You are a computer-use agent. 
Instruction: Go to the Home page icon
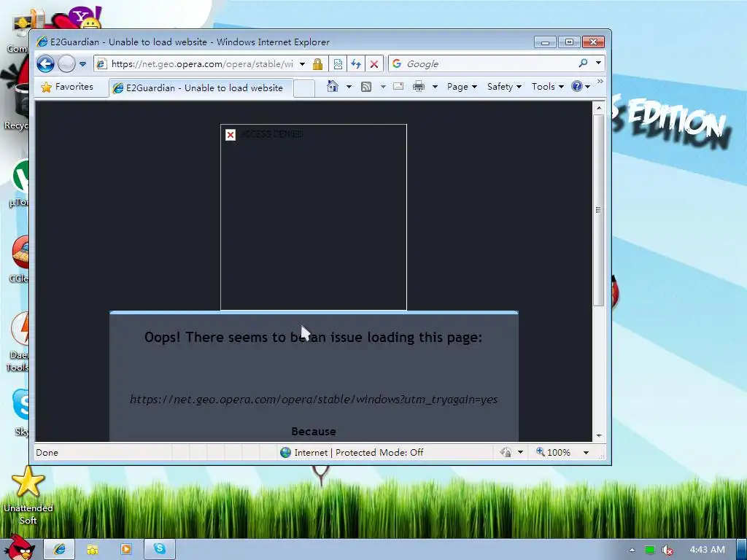click(333, 87)
